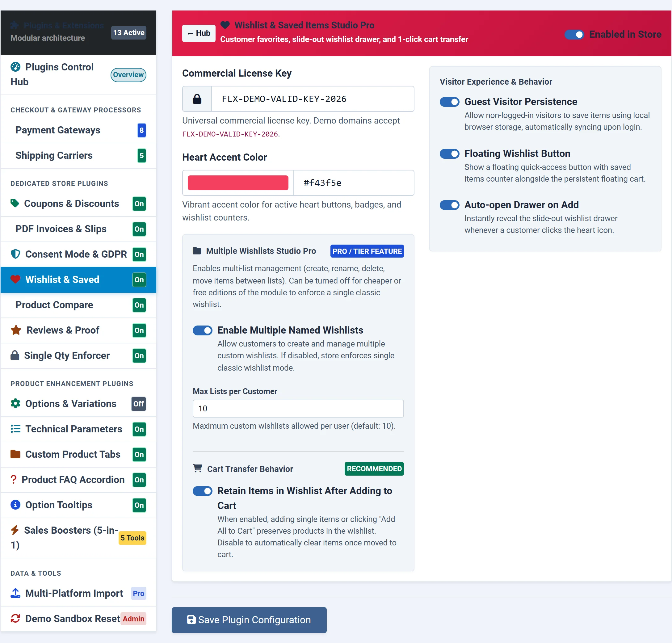
Task: Click the Custom Product Tabs folder icon
Action: [x=15, y=454]
